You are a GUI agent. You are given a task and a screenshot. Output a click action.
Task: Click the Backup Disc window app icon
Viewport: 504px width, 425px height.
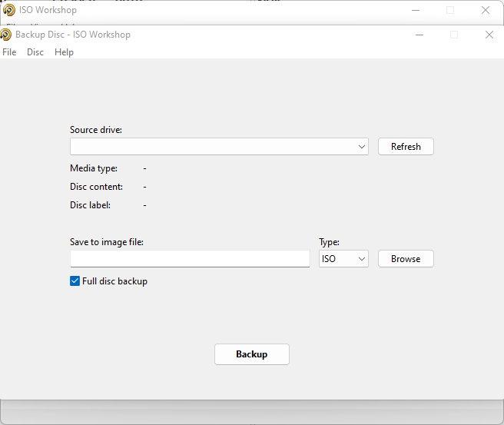[x=5, y=35]
